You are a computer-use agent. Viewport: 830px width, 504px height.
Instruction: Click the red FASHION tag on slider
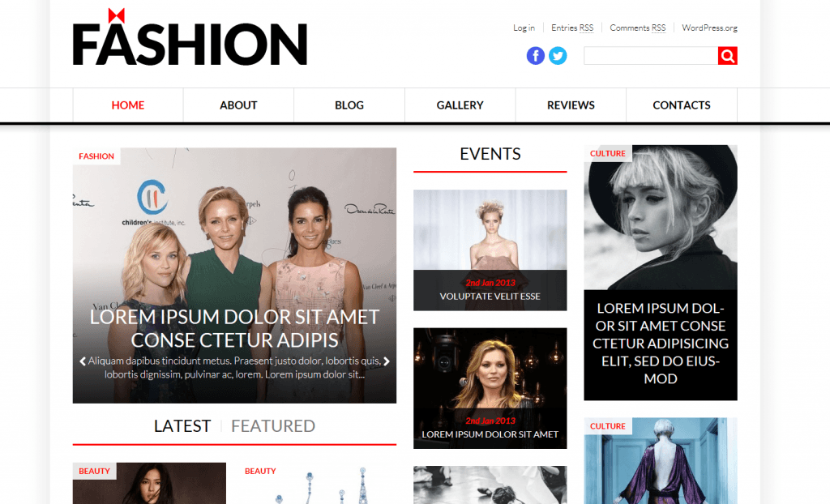[96, 156]
